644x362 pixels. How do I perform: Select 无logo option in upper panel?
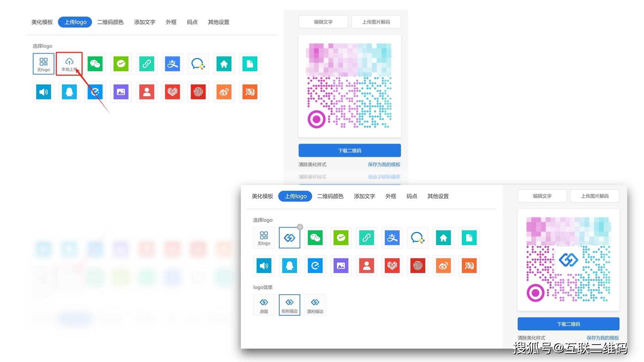(44, 64)
